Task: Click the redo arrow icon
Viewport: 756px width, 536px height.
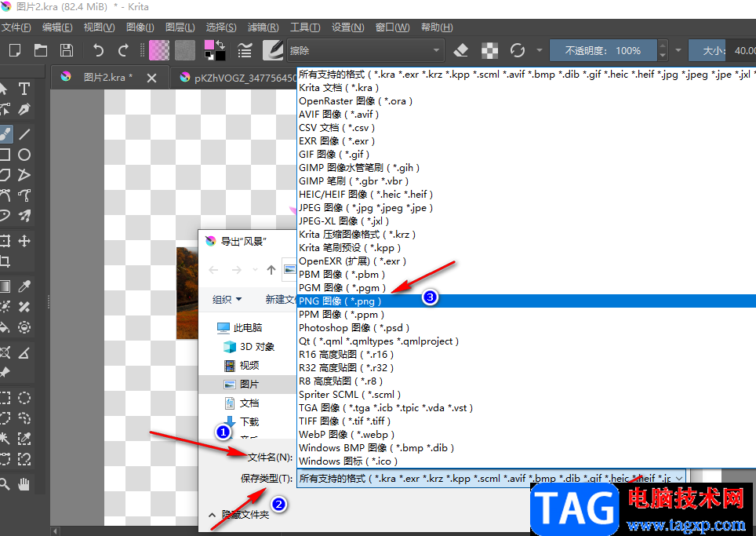Action: click(123, 50)
